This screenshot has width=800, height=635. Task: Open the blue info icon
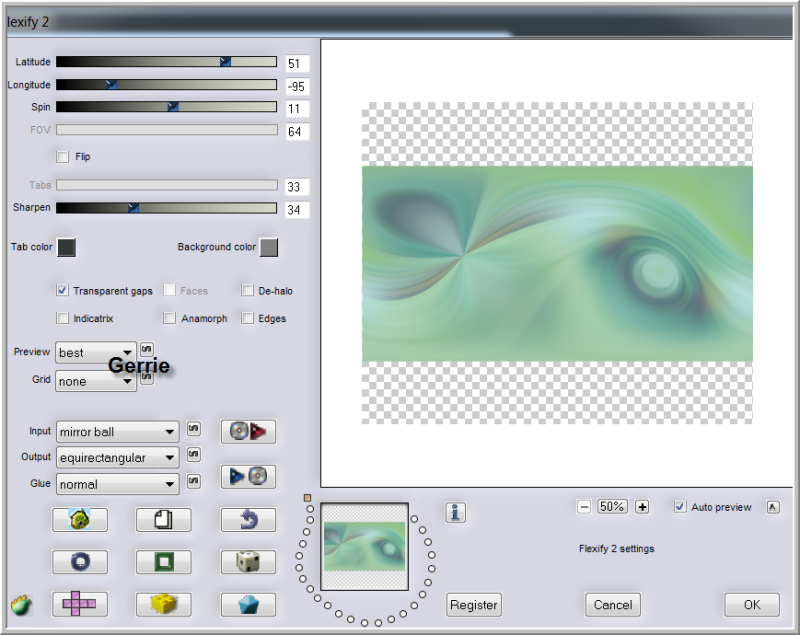point(456,513)
